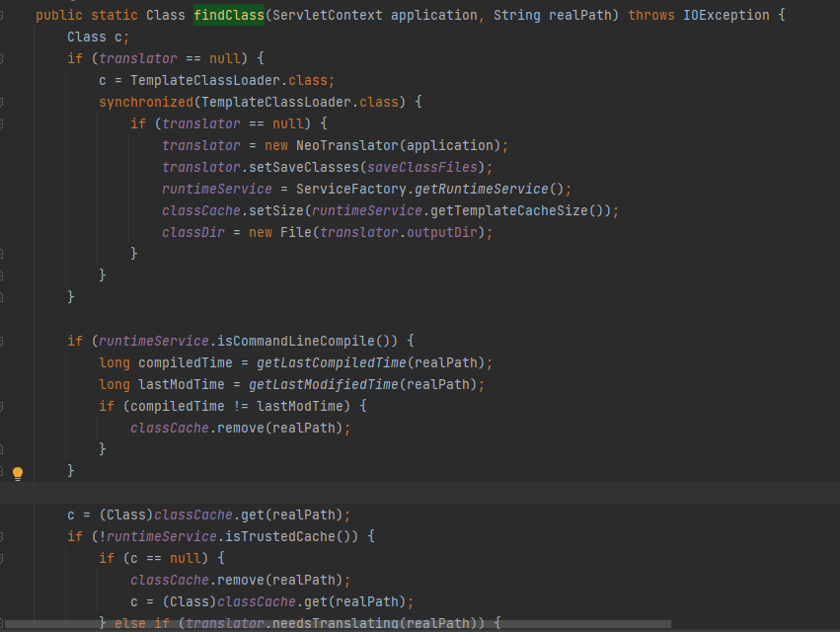The image size is (840, 632).
Task: Click the yellow intention lightbulb in the gutter
Action: 17,471
